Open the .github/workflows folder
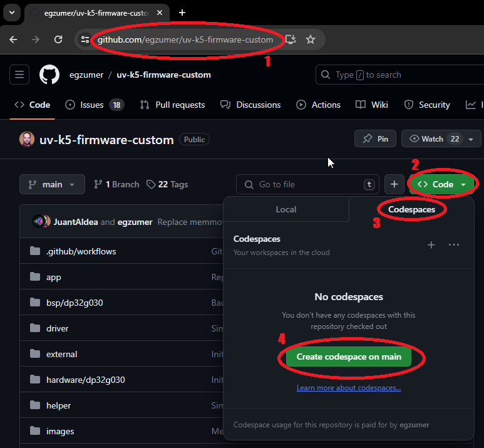Viewport: 484px width, 448px height. pos(81,251)
